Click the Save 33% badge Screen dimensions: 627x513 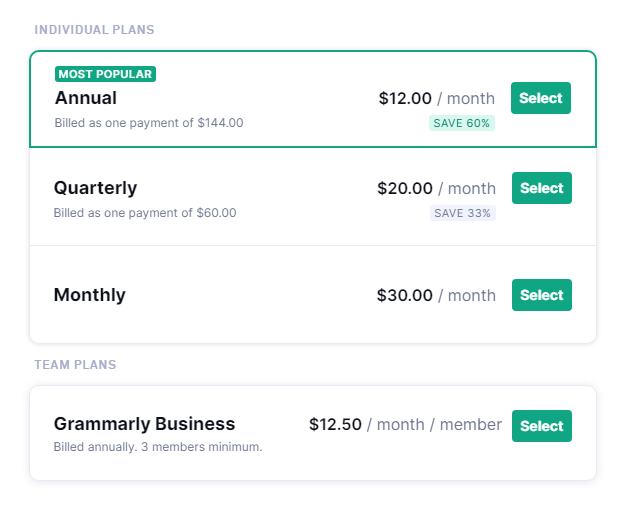coord(463,213)
